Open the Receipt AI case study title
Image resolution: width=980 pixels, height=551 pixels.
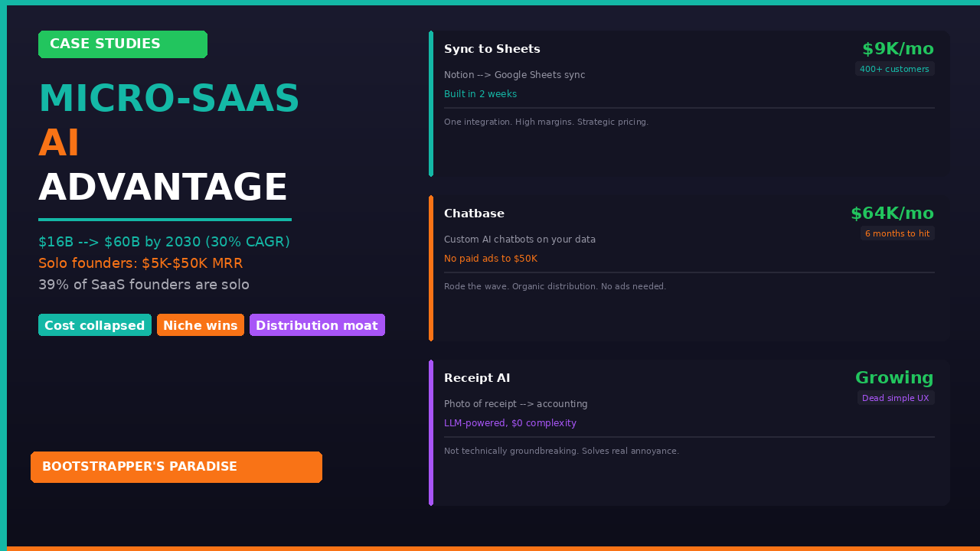477,378
